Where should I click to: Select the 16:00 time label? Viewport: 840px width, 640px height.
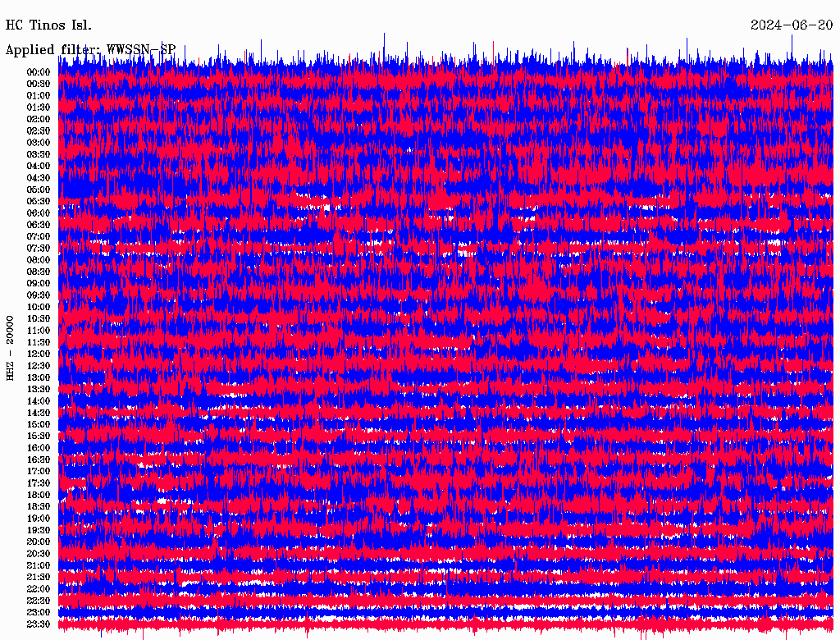coord(39,448)
